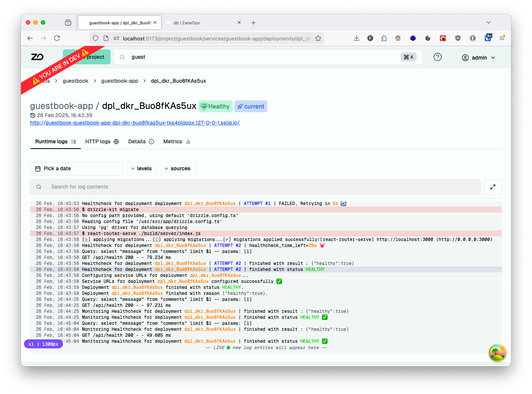
Task: Click the green project button
Action: [x=87, y=57]
